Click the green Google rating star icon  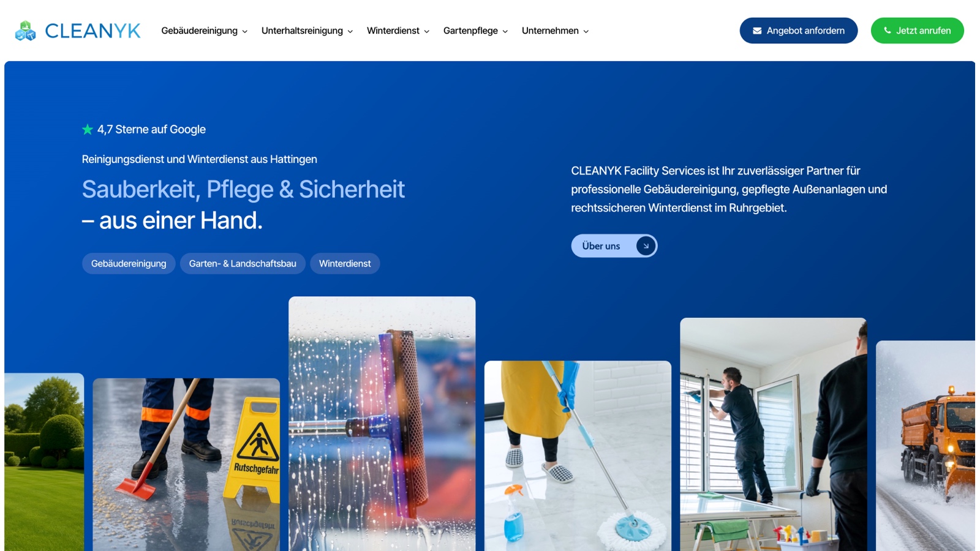[88, 129]
